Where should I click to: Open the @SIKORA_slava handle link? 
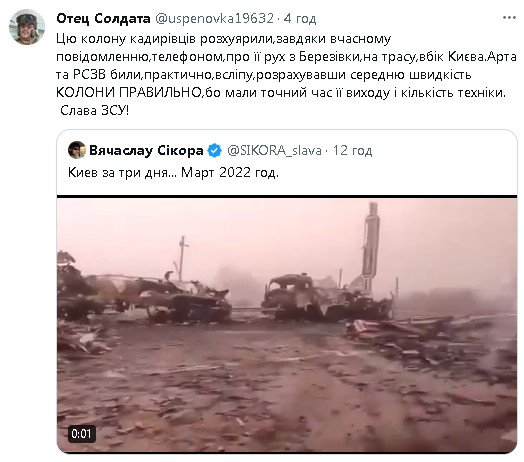coord(274,150)
